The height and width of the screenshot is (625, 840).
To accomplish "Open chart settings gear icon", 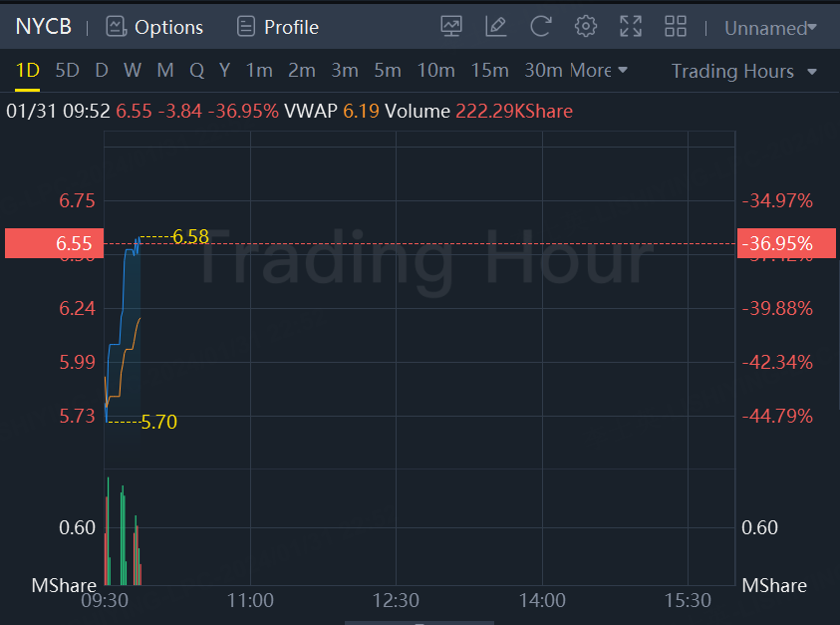I will 586,26.
